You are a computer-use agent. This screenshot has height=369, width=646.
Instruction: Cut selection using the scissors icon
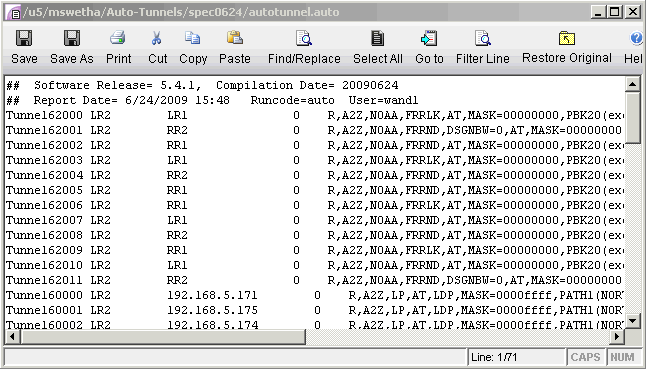click(x=157, y=38)
